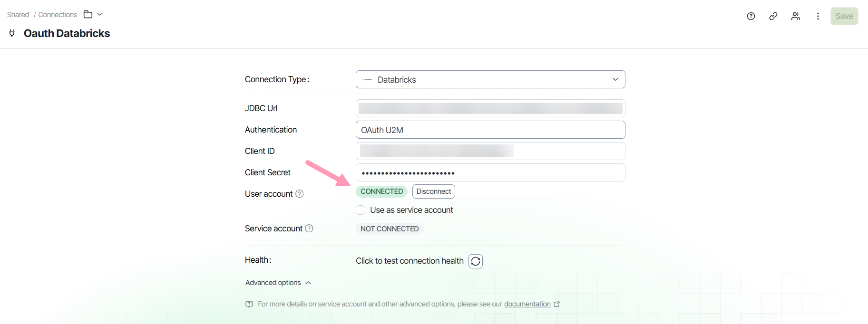Click the CONNECTED status badge
Screen dimensions: 868x324
coord(381,191)
